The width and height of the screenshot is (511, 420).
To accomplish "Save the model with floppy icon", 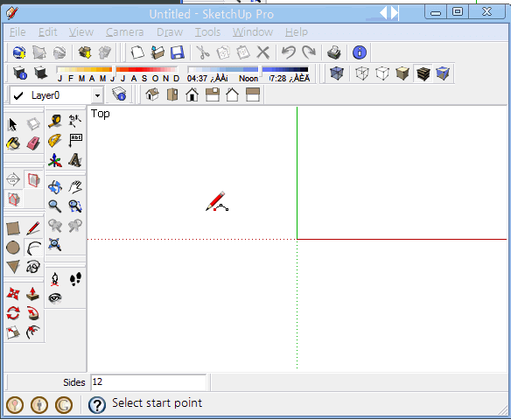I will pyautogui.click(x=178, y=52).
